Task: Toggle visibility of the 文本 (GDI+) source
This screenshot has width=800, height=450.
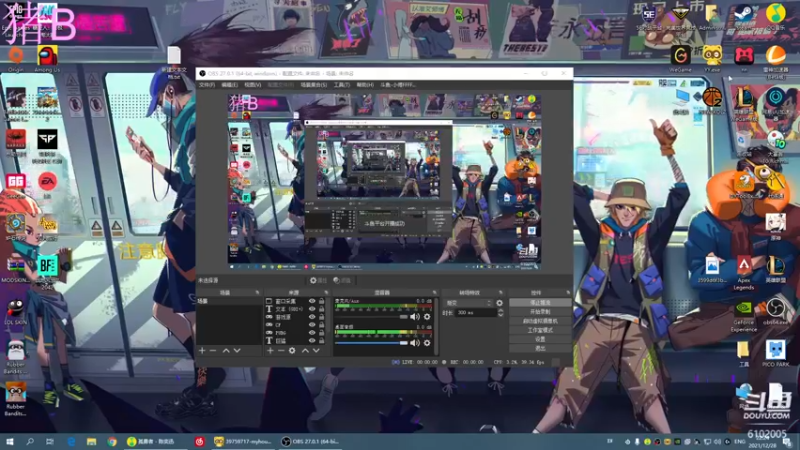Action: [312, 309]
